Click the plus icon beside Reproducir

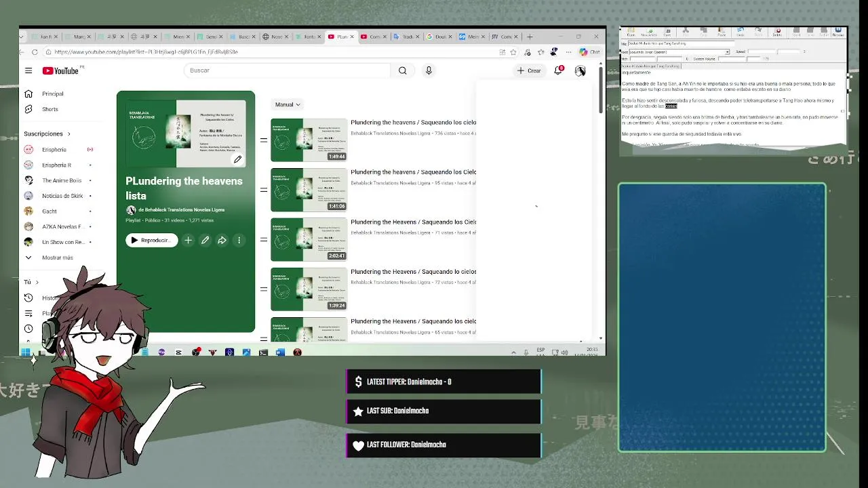(188, 240)
